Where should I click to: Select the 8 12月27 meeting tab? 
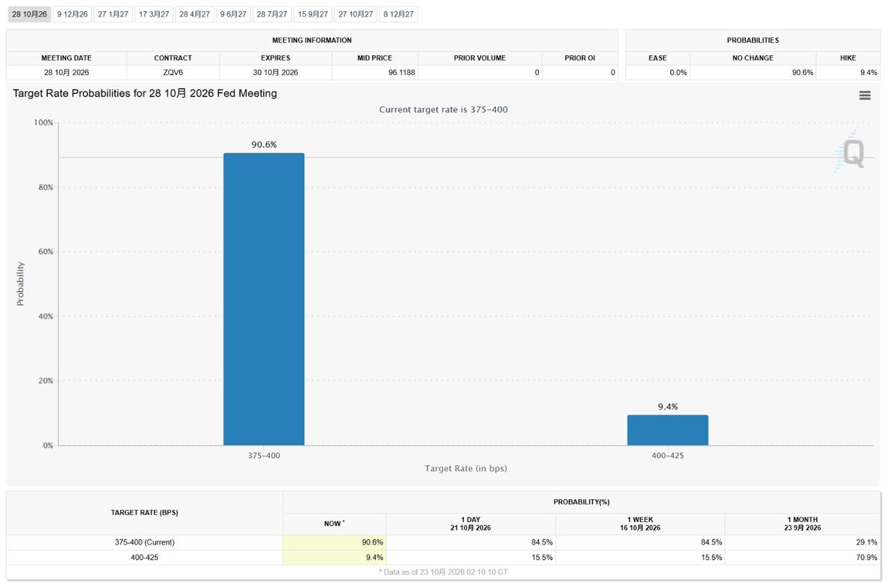(x=399, y=14)
